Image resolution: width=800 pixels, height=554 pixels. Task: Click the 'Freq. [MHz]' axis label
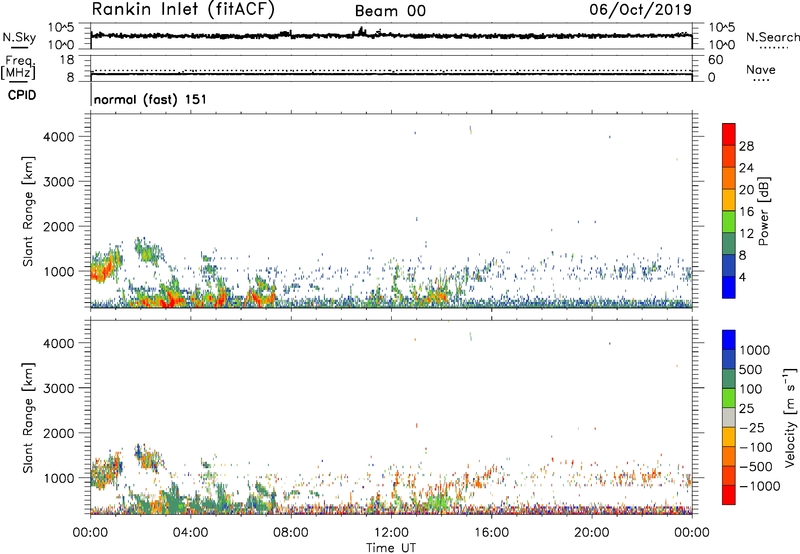point(18,67)
